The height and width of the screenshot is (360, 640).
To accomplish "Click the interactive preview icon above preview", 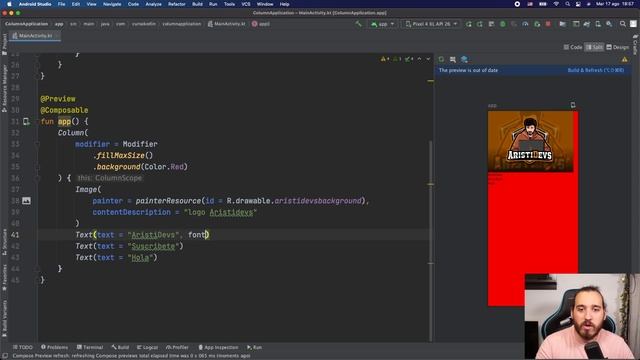I will click(x=453, y=59).
